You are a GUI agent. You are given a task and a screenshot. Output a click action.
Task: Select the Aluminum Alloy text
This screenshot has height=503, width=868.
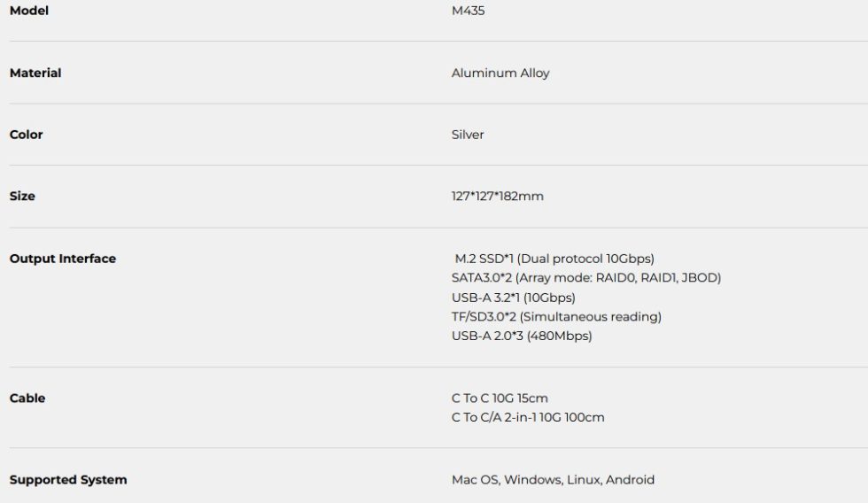(x=500, y=74)
